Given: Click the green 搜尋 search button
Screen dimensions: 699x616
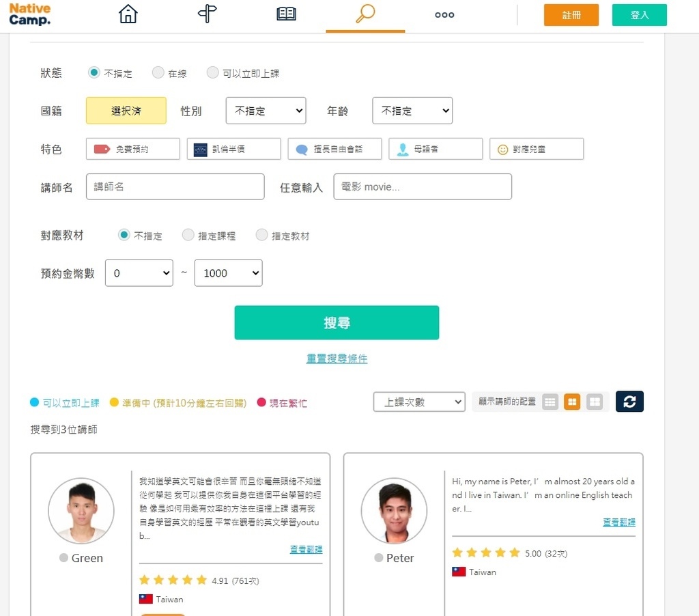Looking at the screenshot, I should [x=337, y=322].
